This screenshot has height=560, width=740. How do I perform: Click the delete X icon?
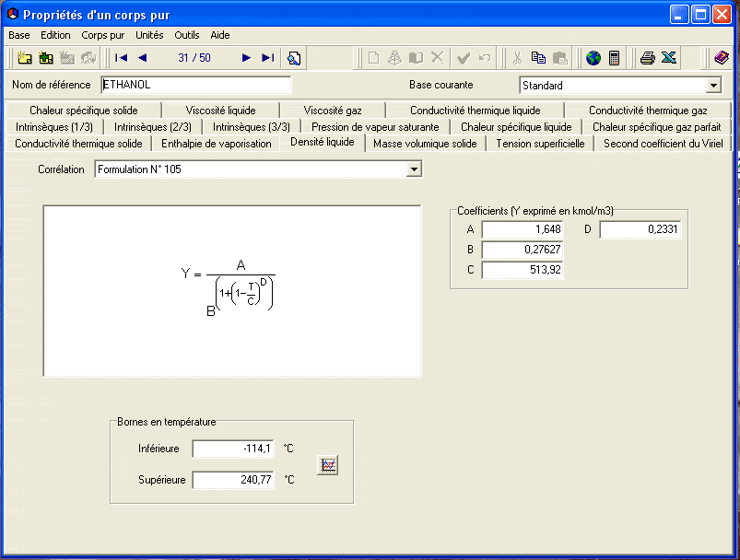point(438,57)
